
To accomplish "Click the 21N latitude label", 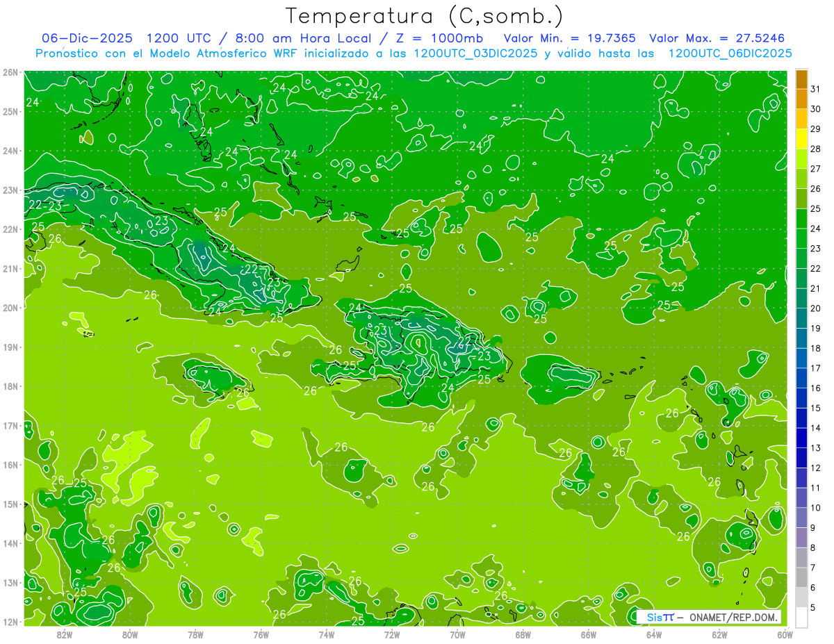I will click(x=10, y=268).
